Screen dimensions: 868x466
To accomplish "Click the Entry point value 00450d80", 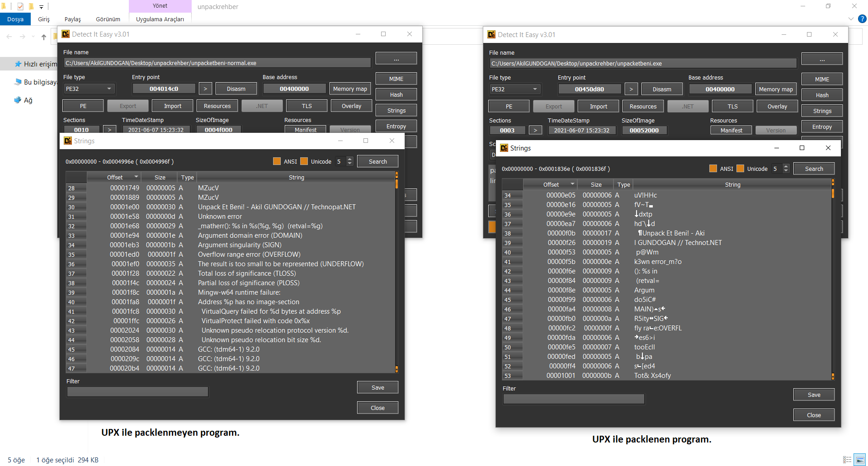I will coord(590,89).
